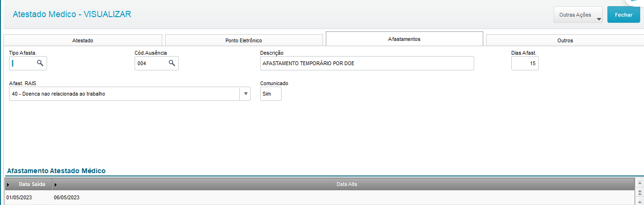Close the form with Fechar
The width and height of the screenshot is (644, 205).
click(x=624, y=15)
